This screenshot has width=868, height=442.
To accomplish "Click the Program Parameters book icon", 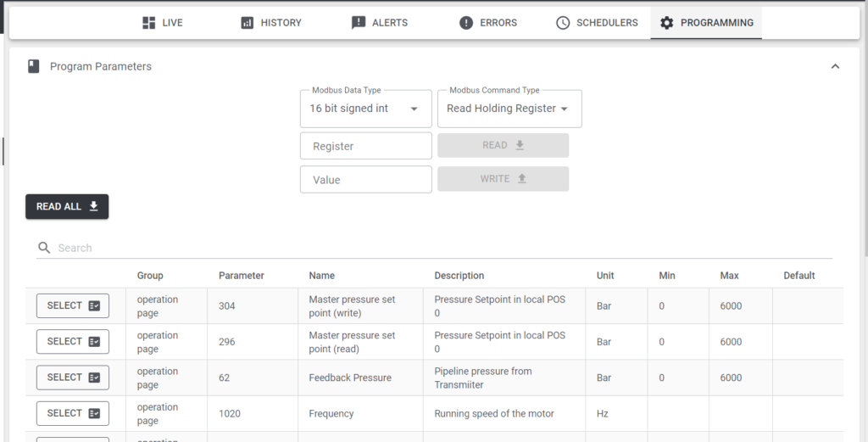I will pos(34,66).
